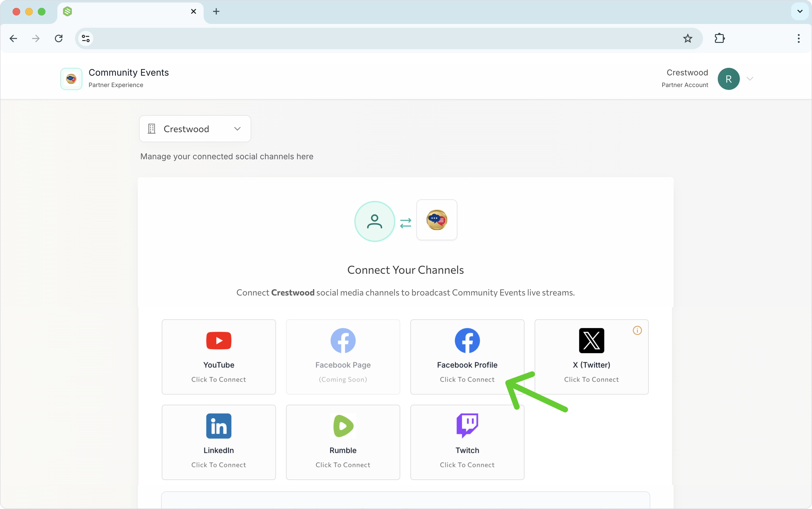Image resolution: width=812 pixels, height=509 pixels.
Task: Bookmark this page with the star icon
Action: 687,38
